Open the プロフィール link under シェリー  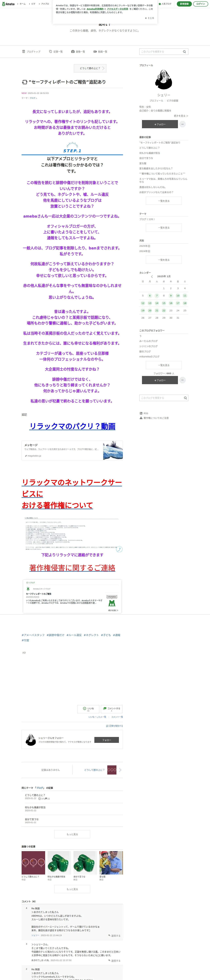(156, 101)
